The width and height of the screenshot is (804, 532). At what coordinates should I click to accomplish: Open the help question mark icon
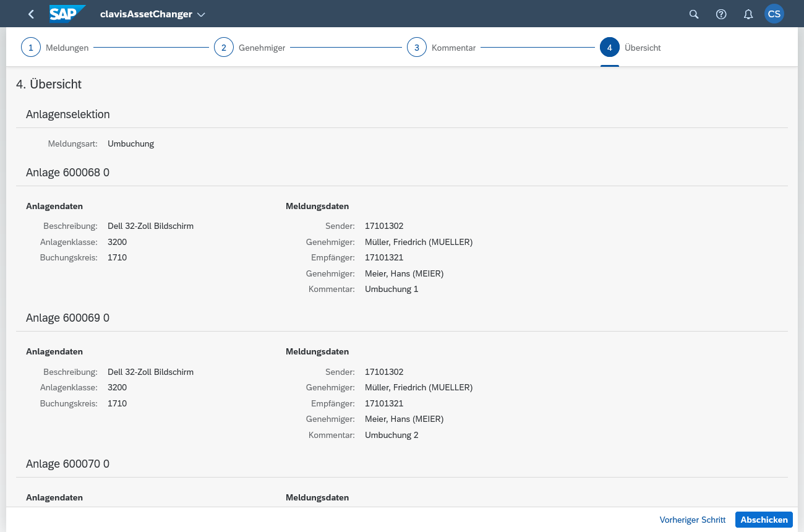coord(721,14)
